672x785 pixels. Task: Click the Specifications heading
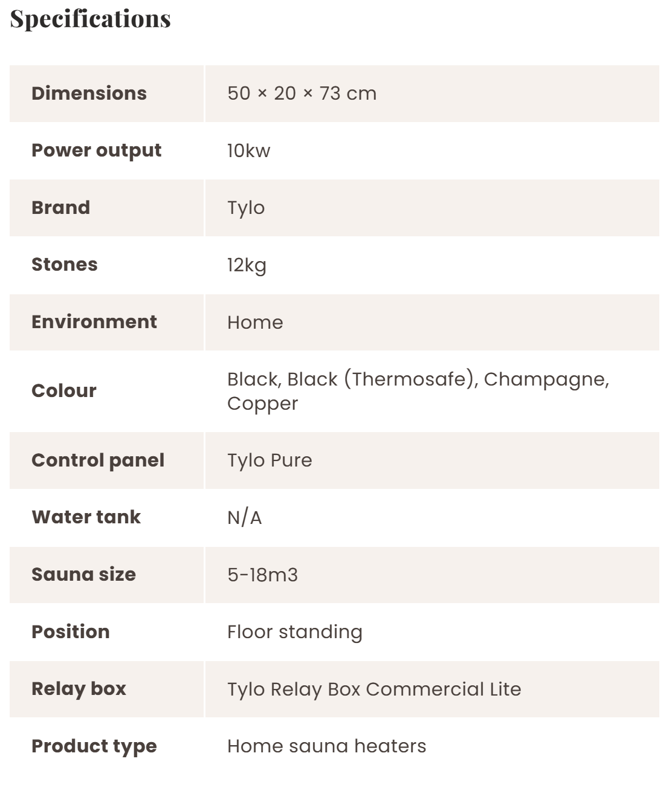pos(91,19)
